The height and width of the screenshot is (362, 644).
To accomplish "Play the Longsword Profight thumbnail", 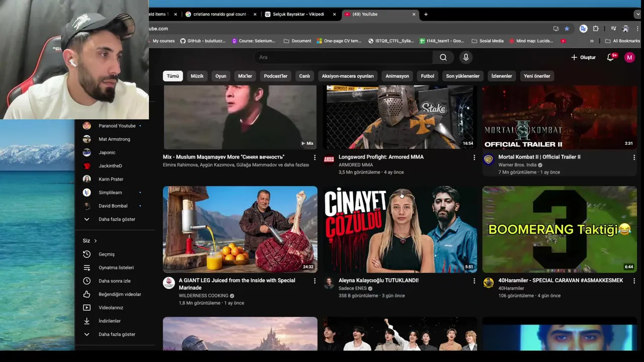I will click(x=400, y=117).
